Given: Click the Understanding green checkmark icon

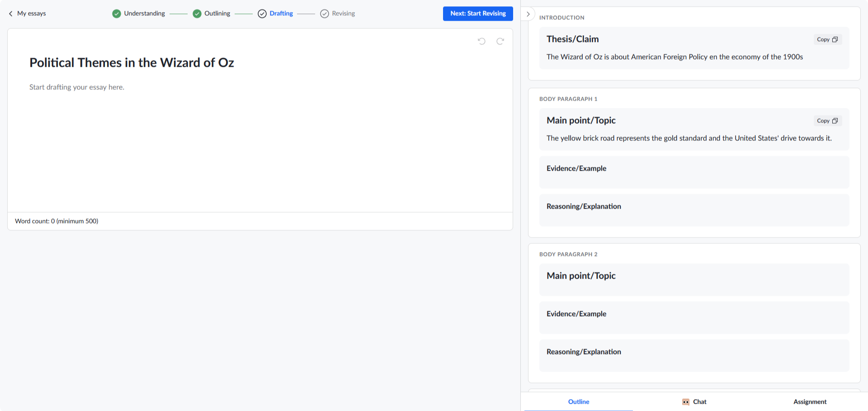Looking at the screenshot, I should click(117, 14).
